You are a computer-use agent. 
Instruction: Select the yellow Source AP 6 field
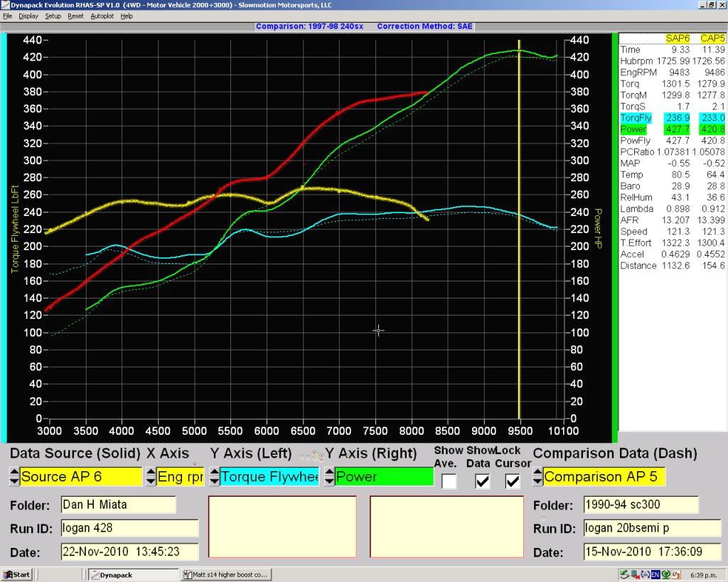click(81, 477)
